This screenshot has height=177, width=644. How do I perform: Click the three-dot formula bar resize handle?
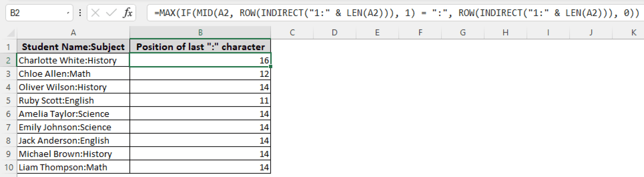tap(80, 13)
